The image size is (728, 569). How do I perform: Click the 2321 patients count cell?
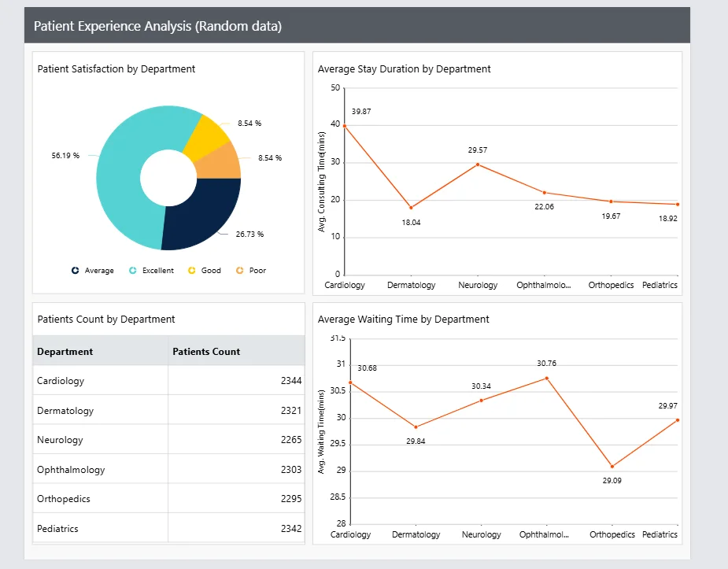tap(236, 410)
